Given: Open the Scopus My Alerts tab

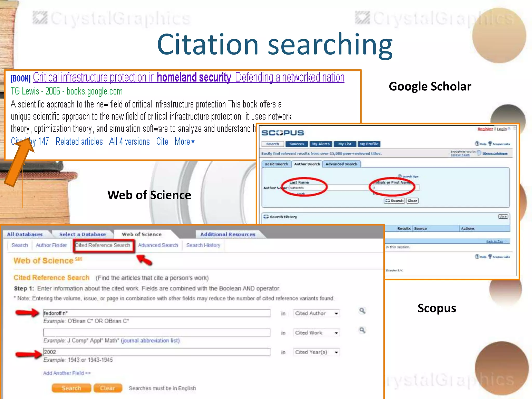Looking at the screenshot, I should click(321, 144).
